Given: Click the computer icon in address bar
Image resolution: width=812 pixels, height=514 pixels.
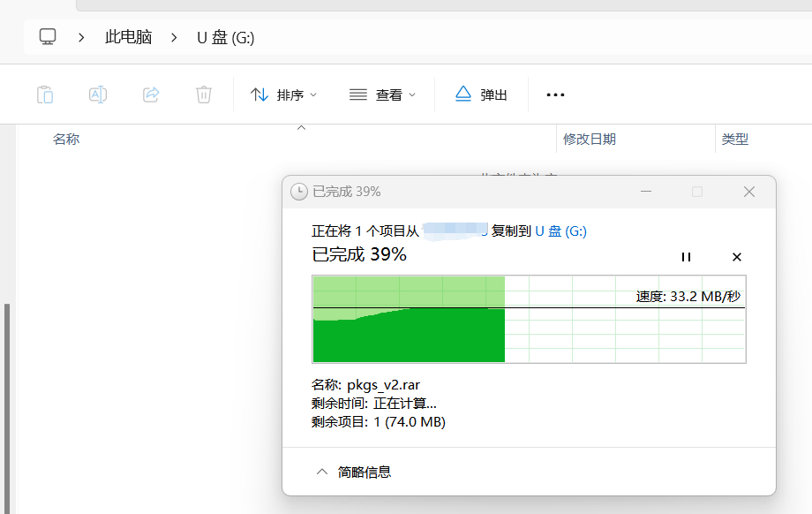Looking at the screenshot, I should [x=48, y=37].
